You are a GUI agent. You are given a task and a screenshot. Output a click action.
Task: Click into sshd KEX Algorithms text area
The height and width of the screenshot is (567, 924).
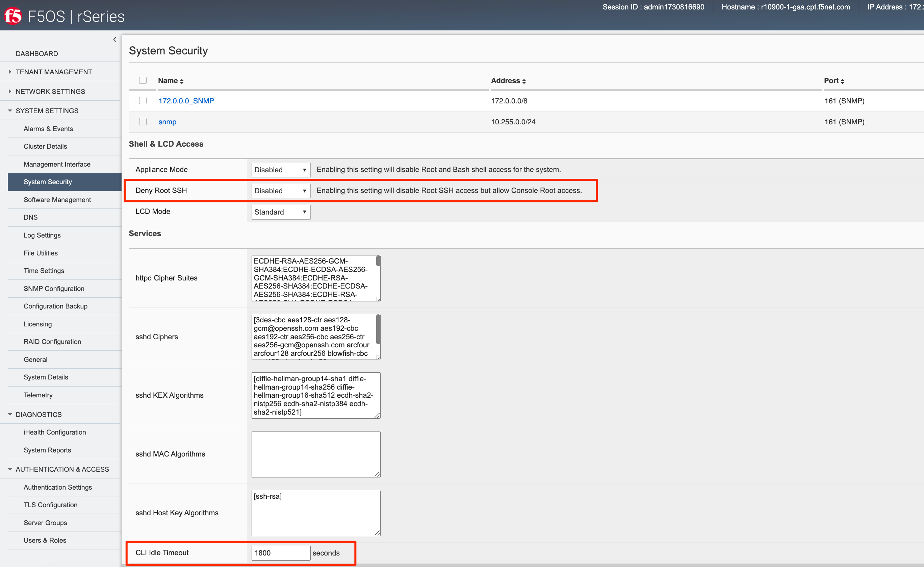click(316, 395)
